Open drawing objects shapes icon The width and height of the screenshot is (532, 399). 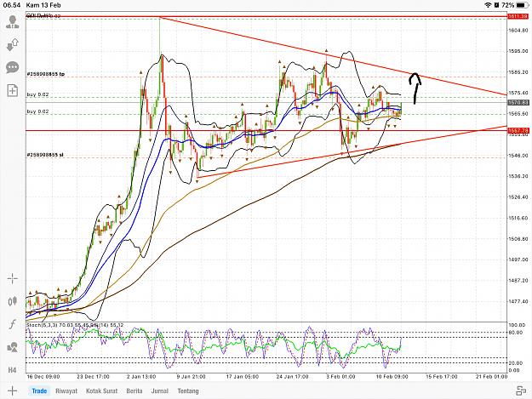point(12,347)
